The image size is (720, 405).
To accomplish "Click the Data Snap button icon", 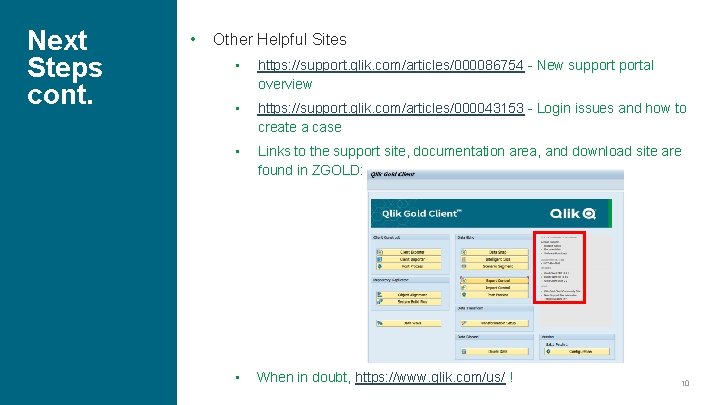I will 464,252.
